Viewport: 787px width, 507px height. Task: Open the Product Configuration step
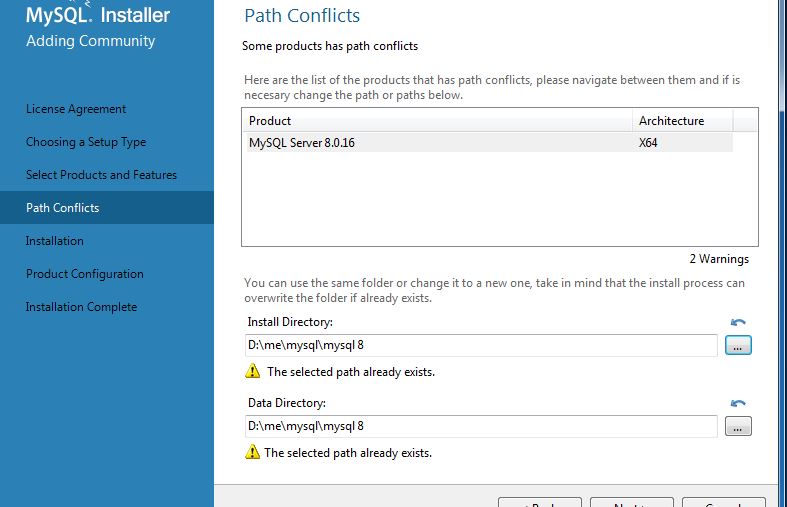85,274
